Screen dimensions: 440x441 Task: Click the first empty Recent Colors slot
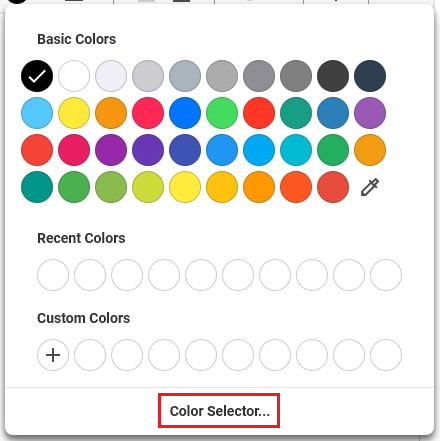tap(53, 275)
